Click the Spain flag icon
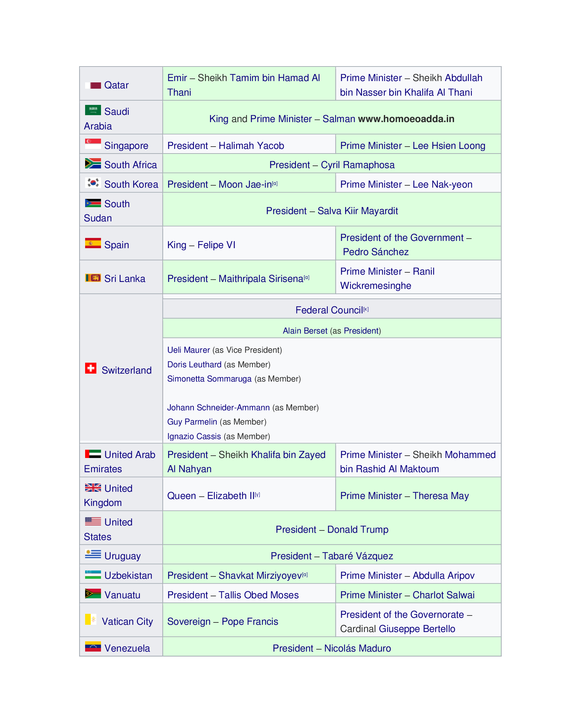Image resolution: width=563 pixels, height=728 pixels. tap(93, 243)
